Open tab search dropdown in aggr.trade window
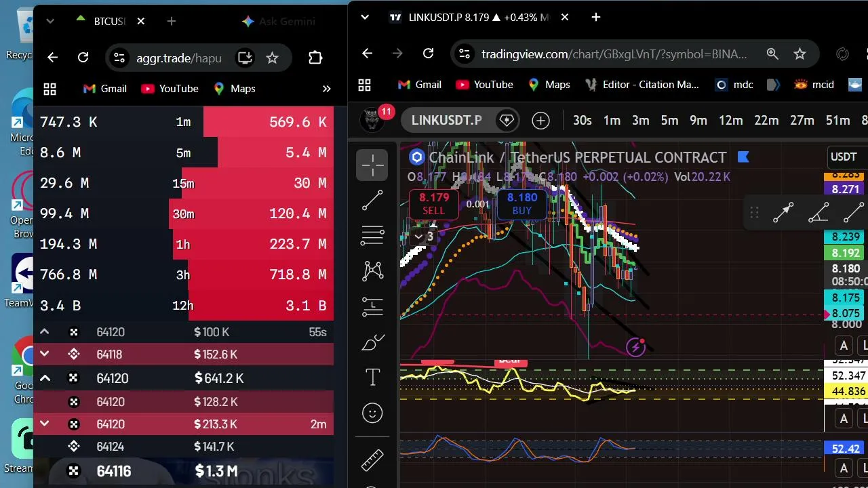 pyautogui.click(x=50, y=21)
